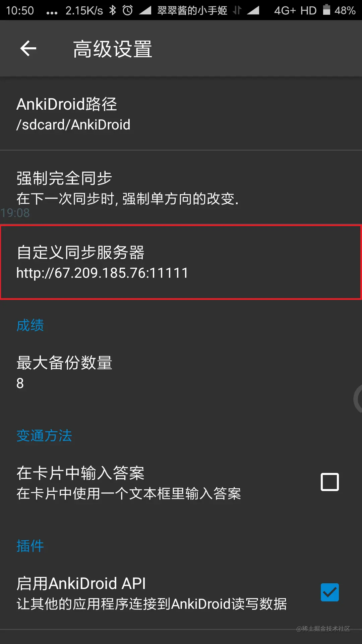Tap the floating half-circle handle at right edge
362x644 pixels.
coord(358,399)
